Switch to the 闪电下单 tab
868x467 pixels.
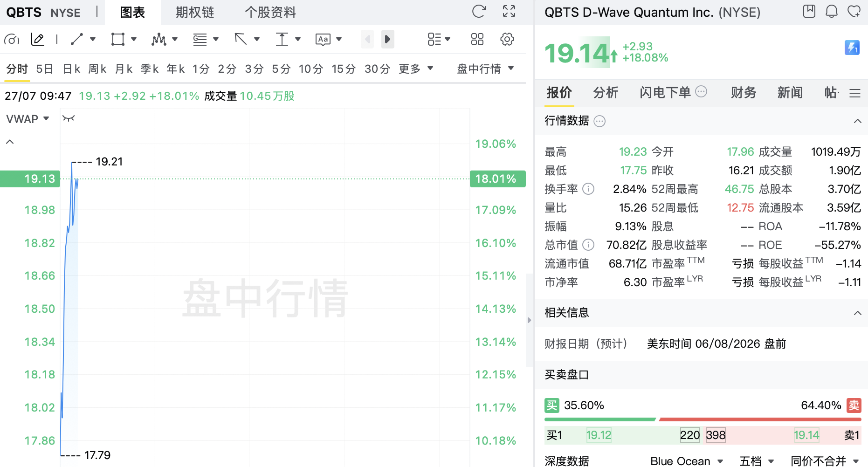click(665, 93)
